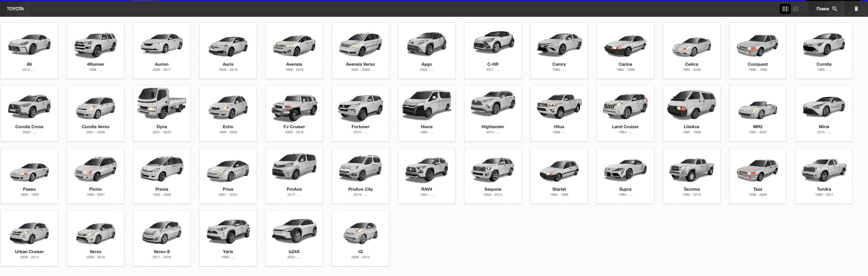Open the FJ Cruiser car tile
Viewport: 868px width, 276px height.
click(294, 113)
